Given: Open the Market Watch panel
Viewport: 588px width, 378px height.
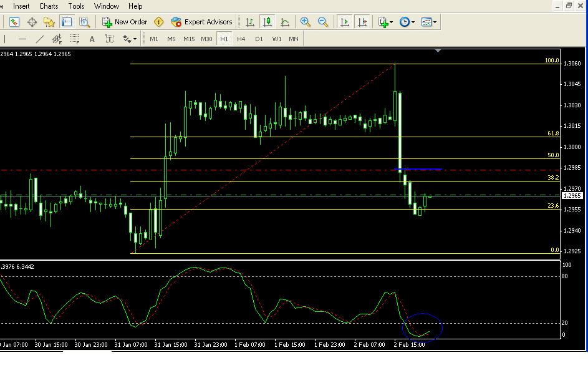Looking at the screenshot, I should [x=14, y=22].
